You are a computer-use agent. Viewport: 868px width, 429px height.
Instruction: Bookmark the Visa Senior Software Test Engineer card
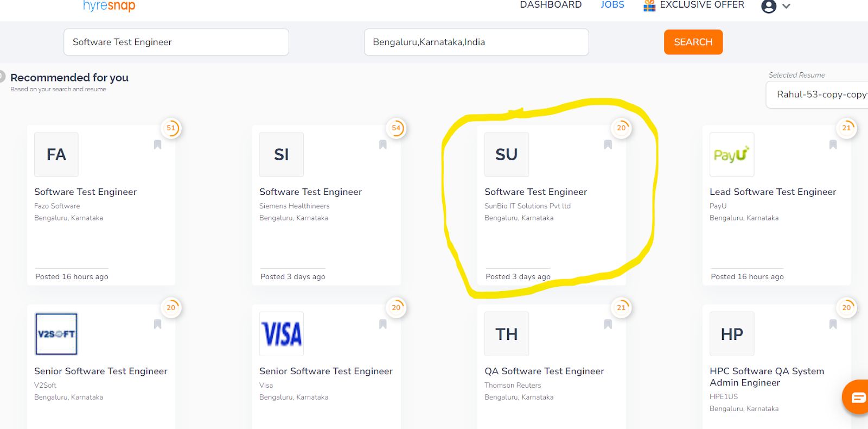[x=382, y=324]
